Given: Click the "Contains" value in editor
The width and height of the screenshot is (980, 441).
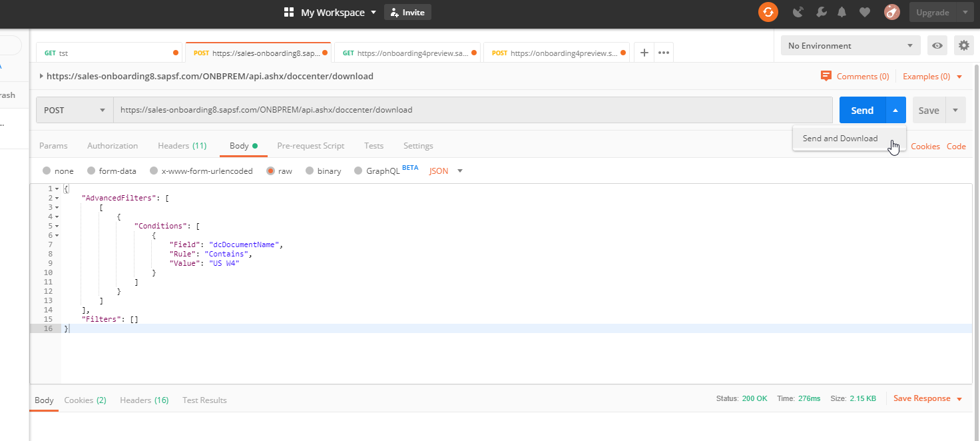Looking at the screenshot, I should pyautogui.click(x=226, y=254).
